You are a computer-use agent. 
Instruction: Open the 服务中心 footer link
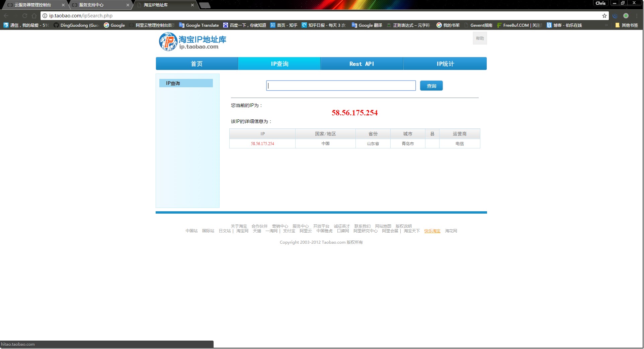(301, 226)
